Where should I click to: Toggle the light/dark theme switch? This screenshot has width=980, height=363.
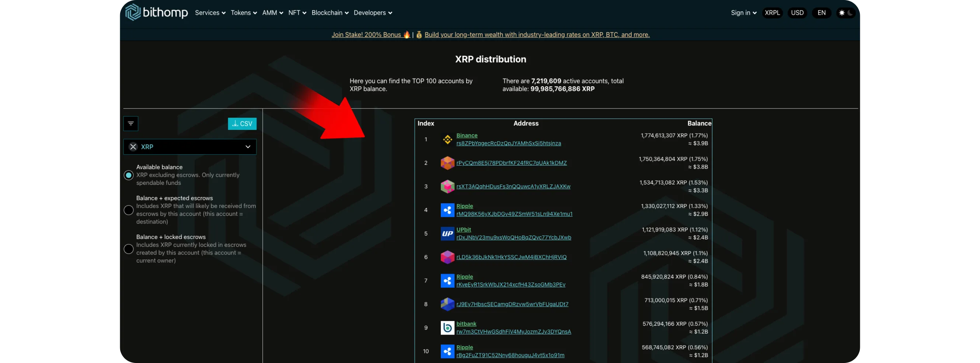coord(846,13)
